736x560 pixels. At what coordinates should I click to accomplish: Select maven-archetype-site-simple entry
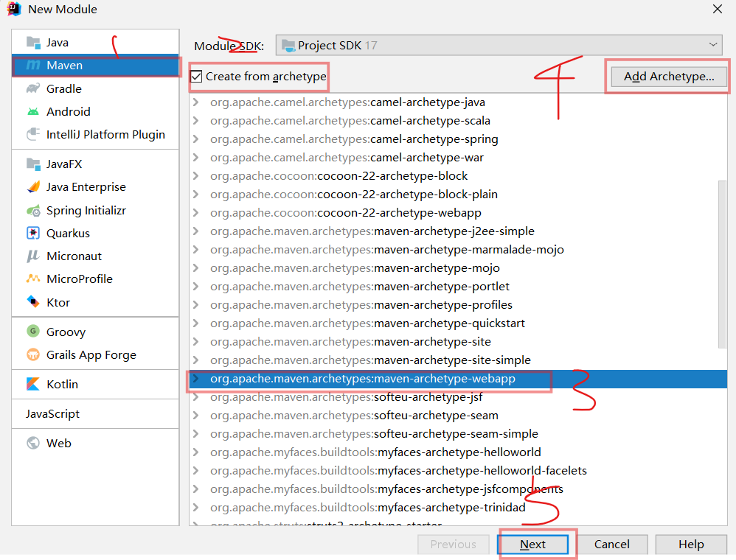pyautogui.click(x=370, y=360)
